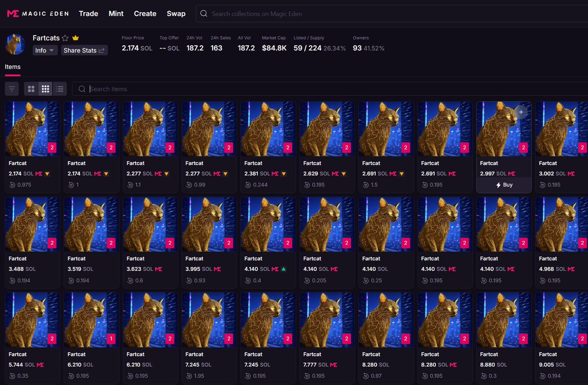
Task: Click the Buy button on the 2.997 SOL card
Action: coord(504,185)
